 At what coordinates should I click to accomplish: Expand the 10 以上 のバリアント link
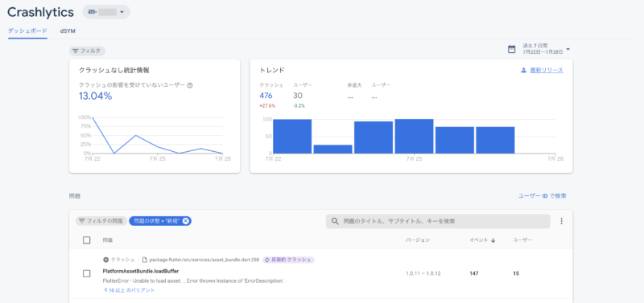click(x=129, y=290)
